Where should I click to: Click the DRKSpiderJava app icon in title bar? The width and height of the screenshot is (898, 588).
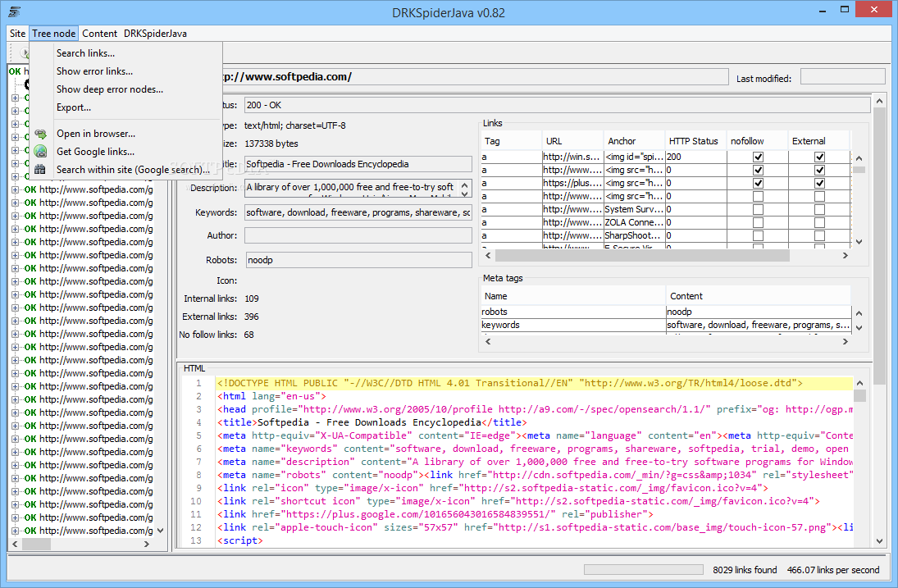15,11
